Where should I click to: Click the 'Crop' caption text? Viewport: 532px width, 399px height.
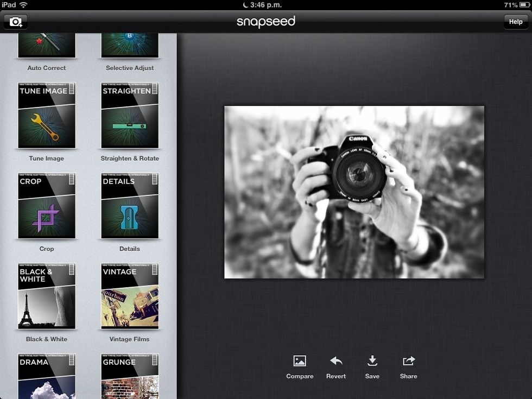47,249
